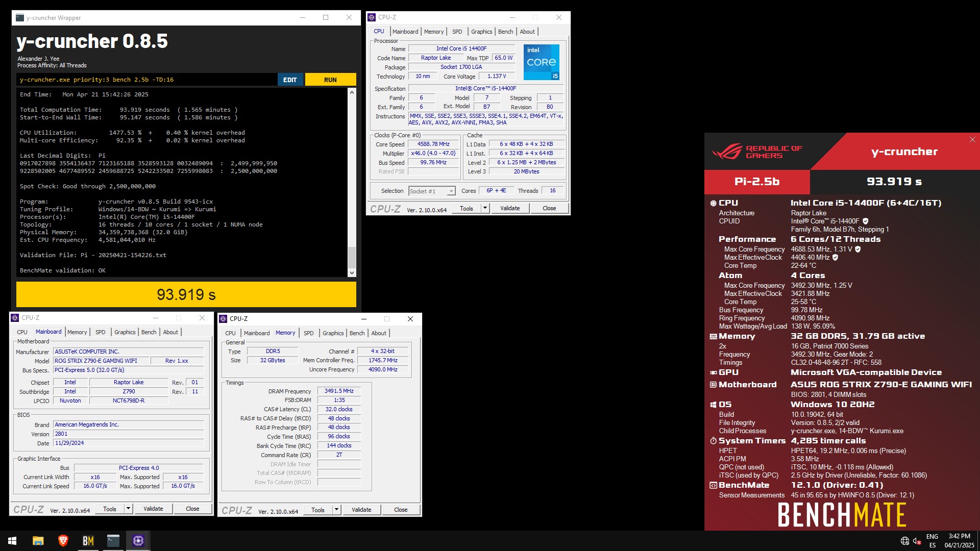Click the yellow RUN button

click(330, 80)
